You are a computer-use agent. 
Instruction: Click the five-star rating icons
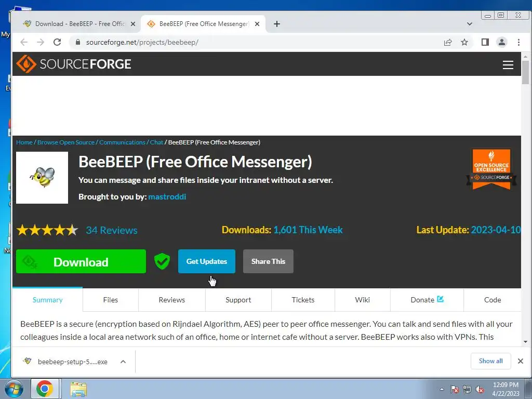click(x=47, y=230)
